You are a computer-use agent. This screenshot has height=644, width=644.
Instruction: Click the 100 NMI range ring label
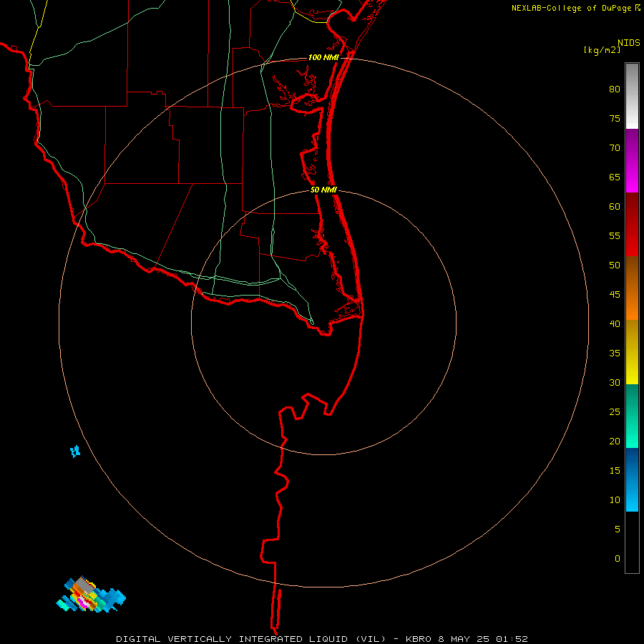point(323,57)
